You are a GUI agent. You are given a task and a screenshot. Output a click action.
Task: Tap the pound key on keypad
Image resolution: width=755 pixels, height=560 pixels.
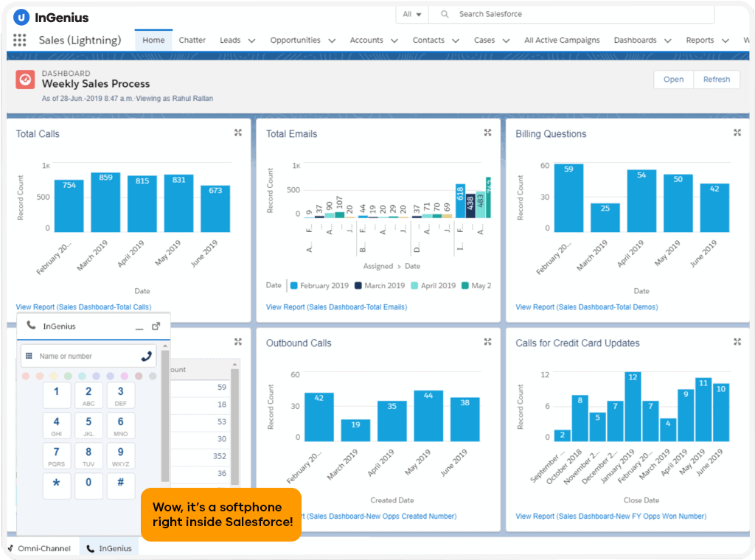coord(120,486)
